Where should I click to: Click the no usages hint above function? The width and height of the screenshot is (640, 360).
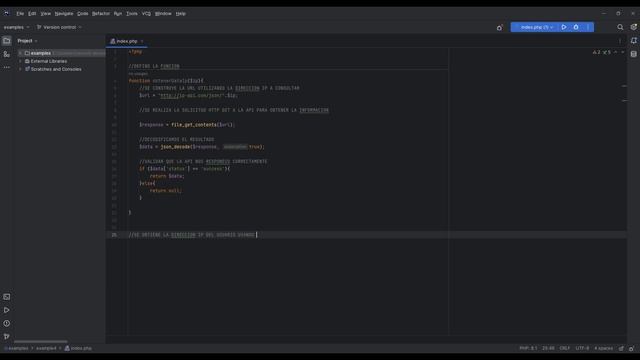pyautogui.click(x=138, y=74)
